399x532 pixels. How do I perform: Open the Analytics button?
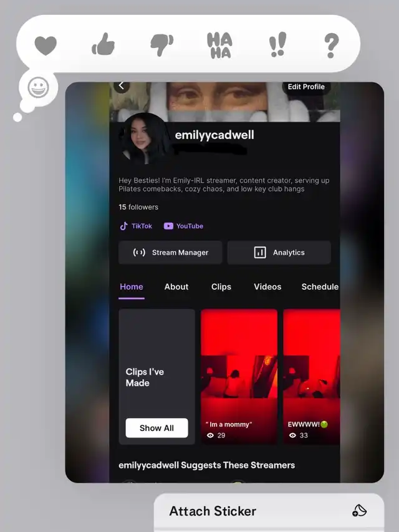tap(279, 253)
